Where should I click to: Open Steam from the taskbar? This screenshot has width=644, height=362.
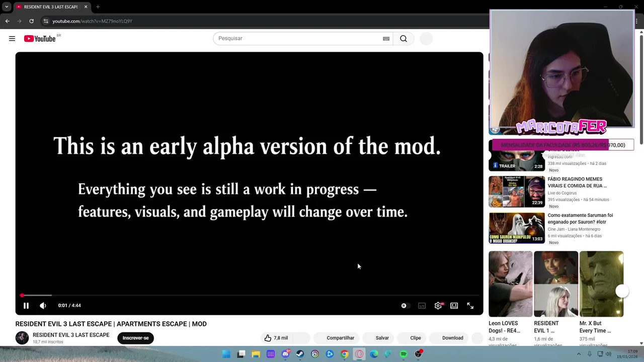point(300,354)
